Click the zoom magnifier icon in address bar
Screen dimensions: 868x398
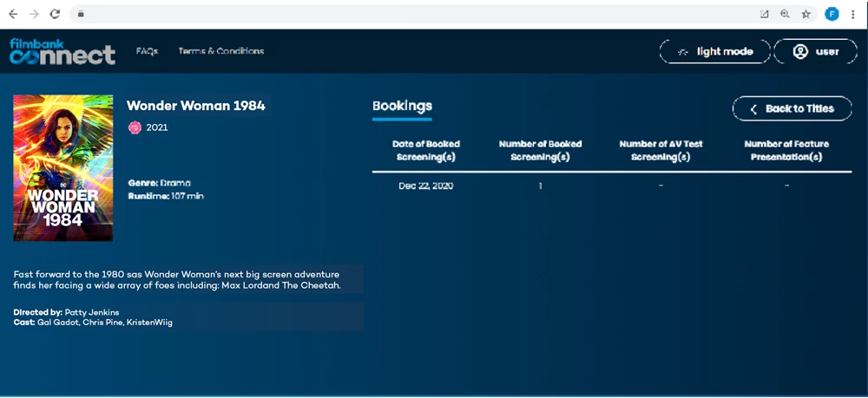click(785, 14)
